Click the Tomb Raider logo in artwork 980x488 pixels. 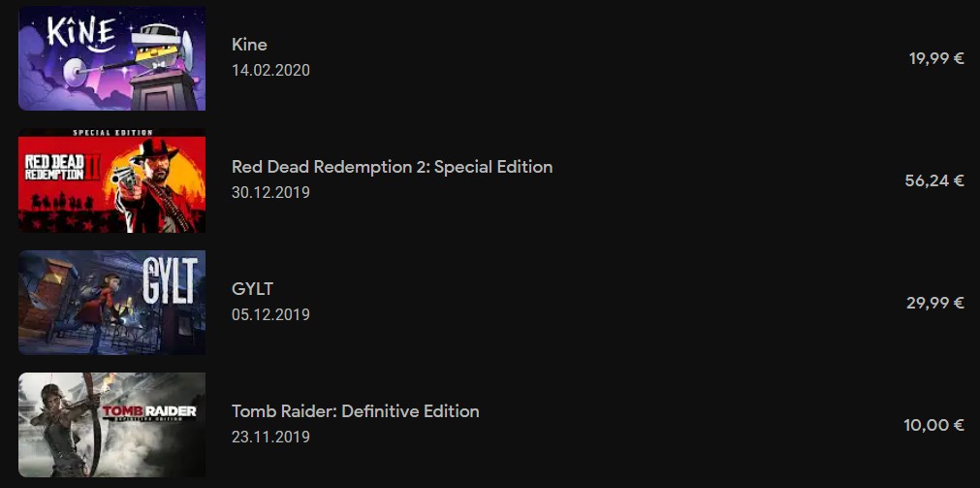point(148,413)
